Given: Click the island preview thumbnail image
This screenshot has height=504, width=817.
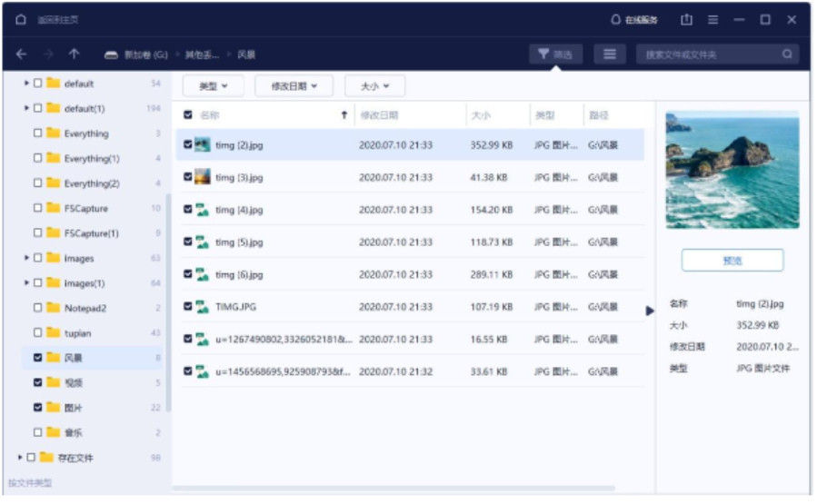Looking at the screenshot, I should click(x=732, y=169).
